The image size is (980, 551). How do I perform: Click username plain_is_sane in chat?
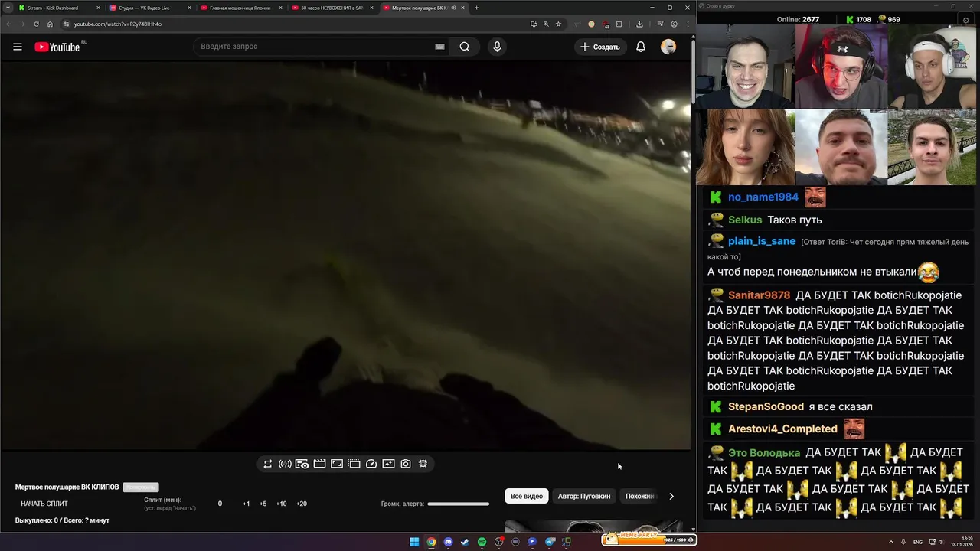click(762, 241)
